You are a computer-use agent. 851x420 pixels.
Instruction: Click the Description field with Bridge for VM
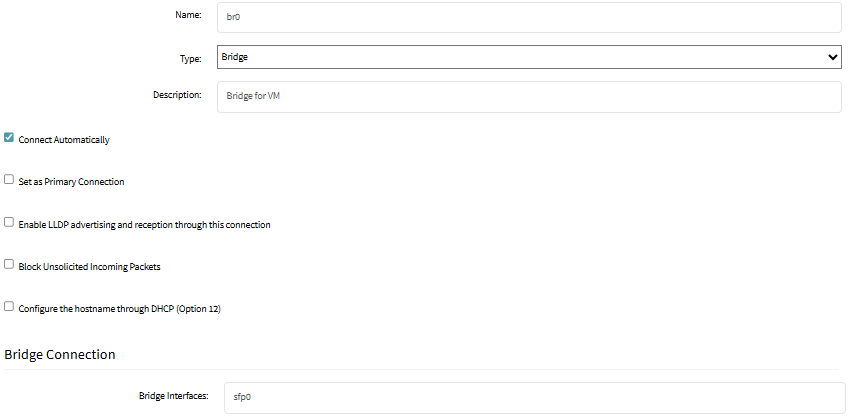529,97
